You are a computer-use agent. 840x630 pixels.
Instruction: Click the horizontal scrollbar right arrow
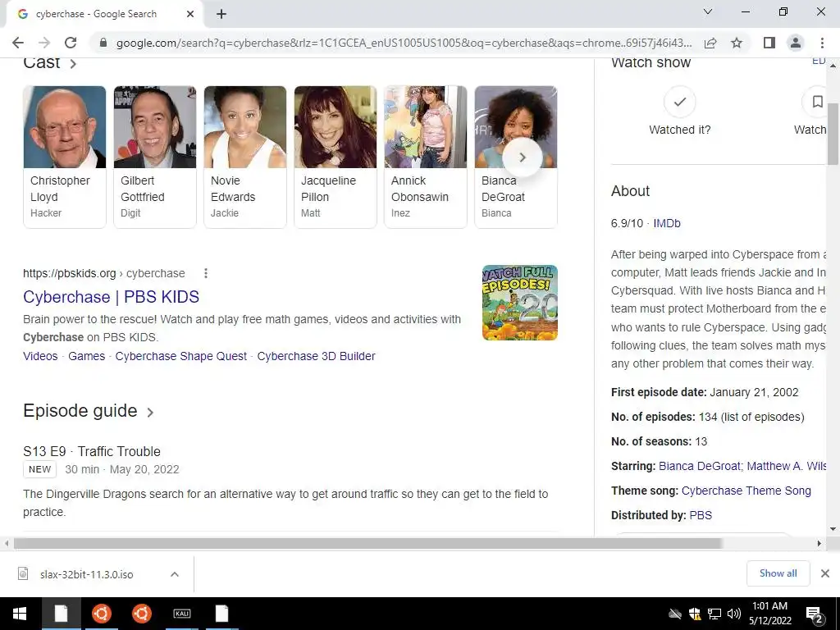click(819, 543)
